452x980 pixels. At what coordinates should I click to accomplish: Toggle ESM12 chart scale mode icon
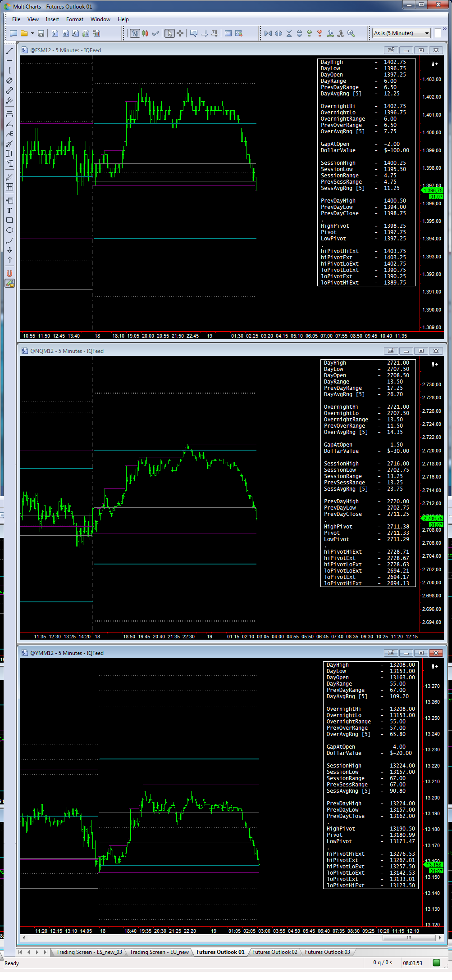[x=434, y=63]
